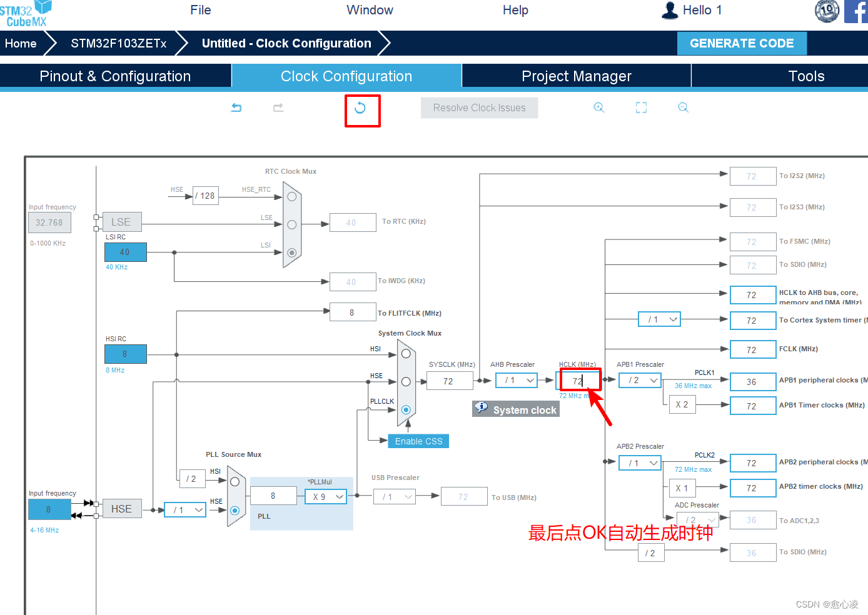Click the PLL input 8 value box
This screenshot has height=615, width=868.
[x=273, y=496]
